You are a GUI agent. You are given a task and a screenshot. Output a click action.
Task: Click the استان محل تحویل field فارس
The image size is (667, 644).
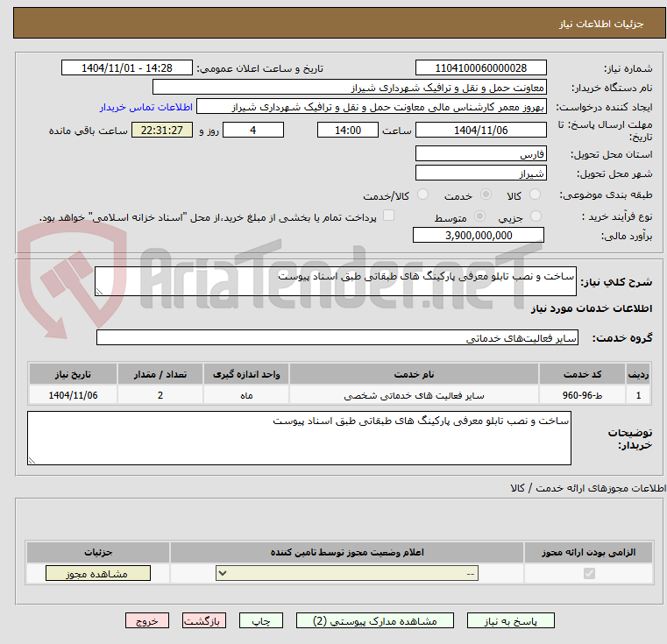[x=480, y=153]
